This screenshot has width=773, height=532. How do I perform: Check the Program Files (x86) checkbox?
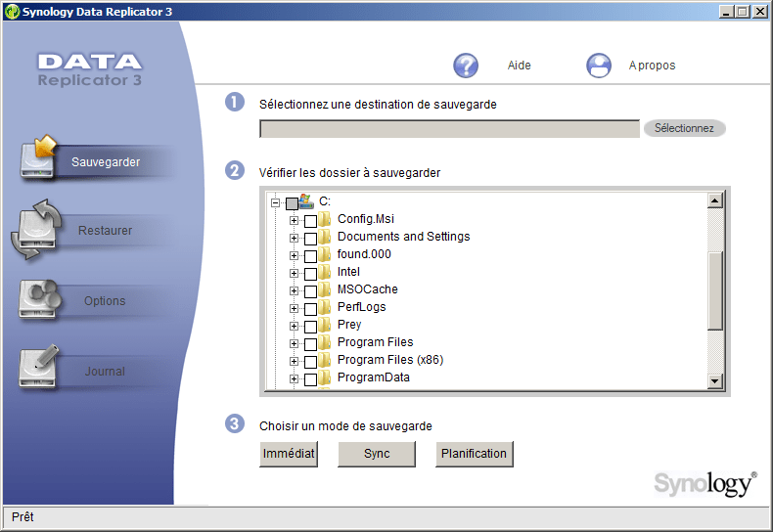[310, 362]
